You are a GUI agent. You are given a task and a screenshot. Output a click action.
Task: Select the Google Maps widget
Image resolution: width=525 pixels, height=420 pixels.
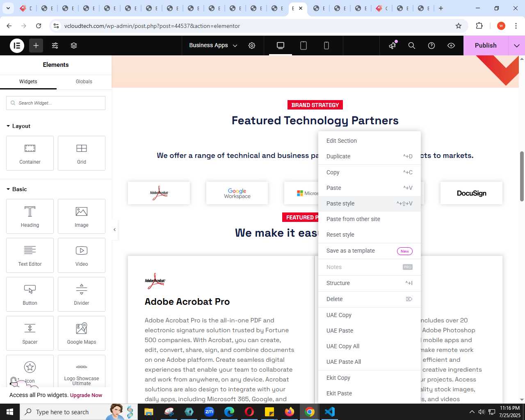click(x=82, y=333)
